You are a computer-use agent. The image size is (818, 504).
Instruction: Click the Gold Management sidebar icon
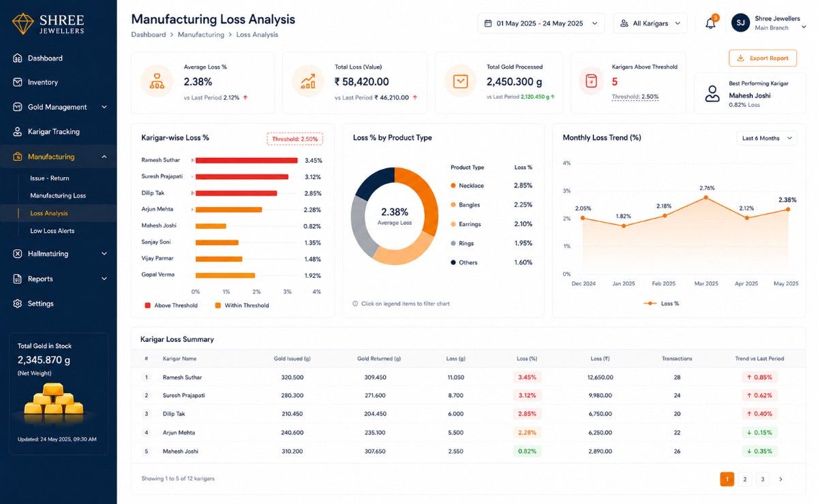[18, 107]
